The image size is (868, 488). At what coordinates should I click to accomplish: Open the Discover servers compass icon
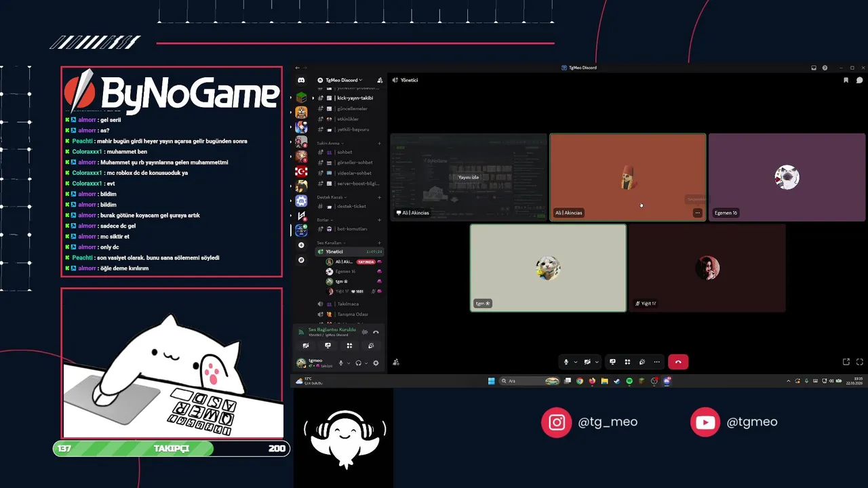click(x=301, y=260)
